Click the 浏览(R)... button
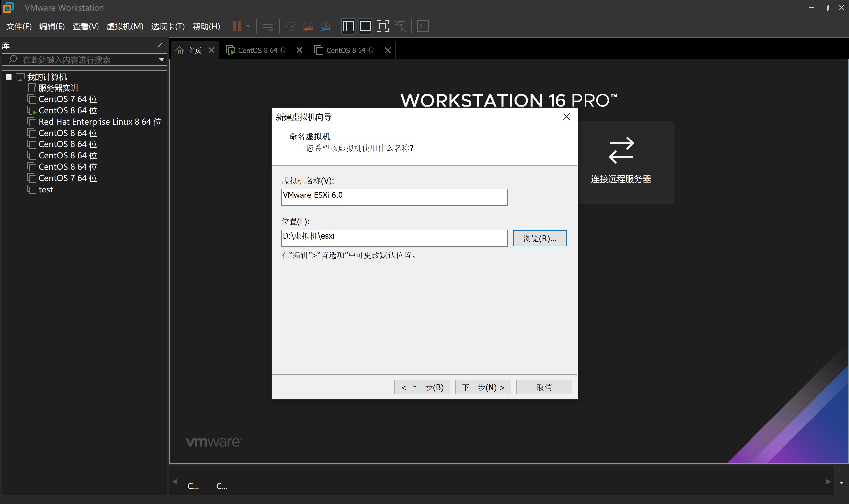Image resolution: width=849 pixels, height=504 pixels. 540,238
